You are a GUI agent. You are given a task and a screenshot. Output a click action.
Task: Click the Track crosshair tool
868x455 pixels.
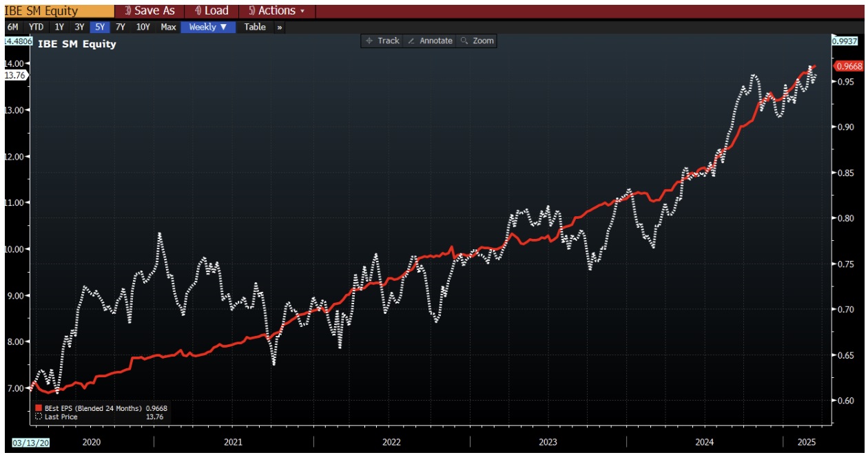[x=383, y=41]
